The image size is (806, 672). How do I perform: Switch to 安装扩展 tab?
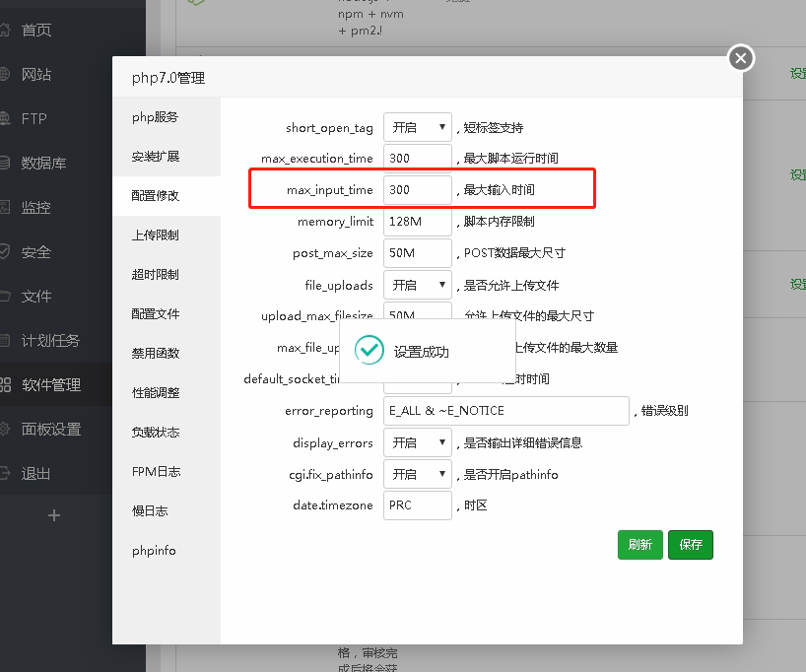coord(167,157)
